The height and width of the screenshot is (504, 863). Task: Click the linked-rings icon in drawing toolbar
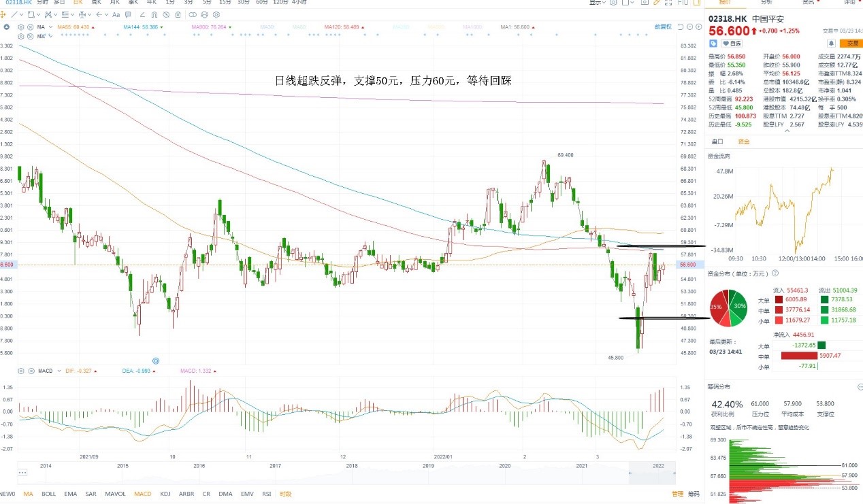click(193, 14)
